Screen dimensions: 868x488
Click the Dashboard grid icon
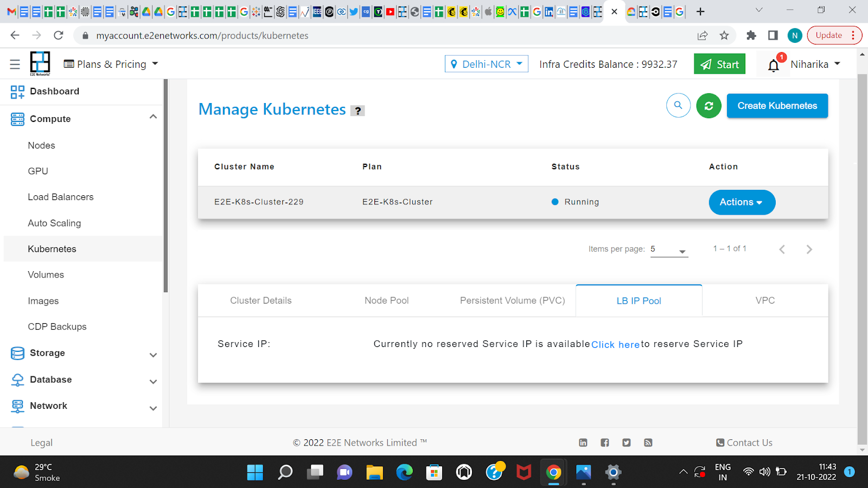pos(17,92)
